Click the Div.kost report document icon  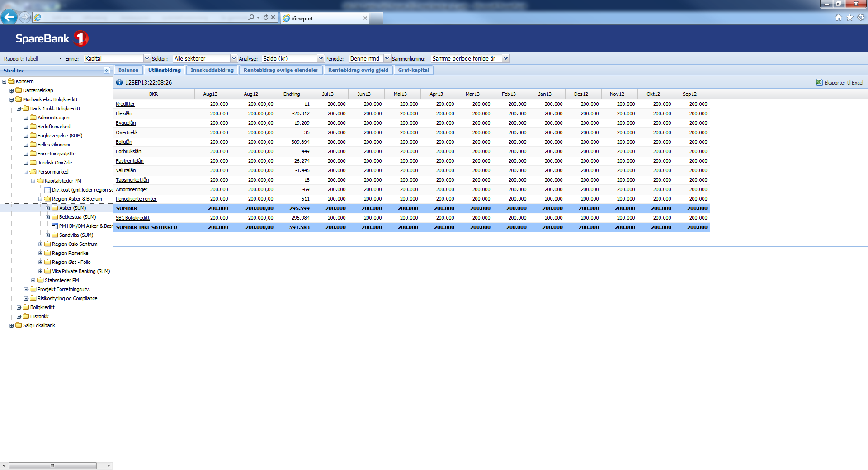[47, 190]
